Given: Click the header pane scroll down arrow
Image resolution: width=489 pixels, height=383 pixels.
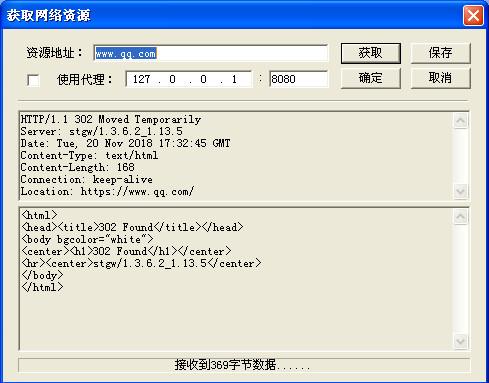Looking at the screenshot, I should tap(460, 191).
